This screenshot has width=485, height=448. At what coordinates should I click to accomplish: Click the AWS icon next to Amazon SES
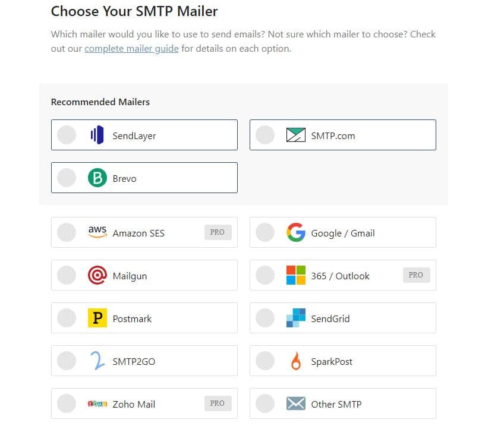click(97, 232)
